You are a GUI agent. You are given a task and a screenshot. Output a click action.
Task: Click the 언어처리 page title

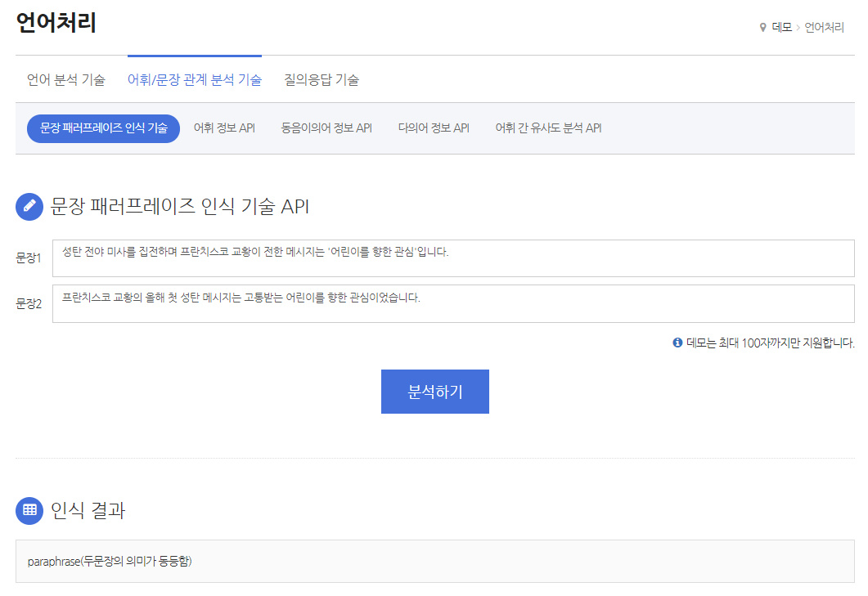tap(56, 23)
